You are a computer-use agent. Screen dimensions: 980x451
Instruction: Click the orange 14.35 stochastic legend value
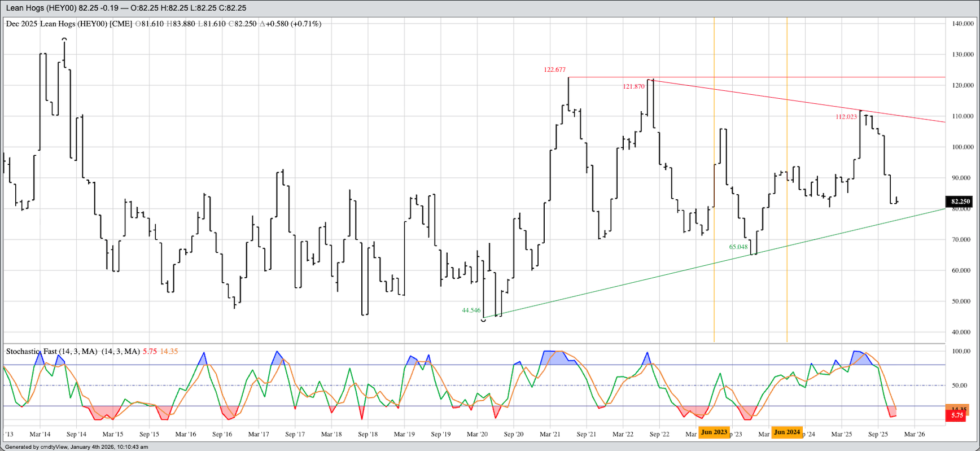tap(169, 352)
